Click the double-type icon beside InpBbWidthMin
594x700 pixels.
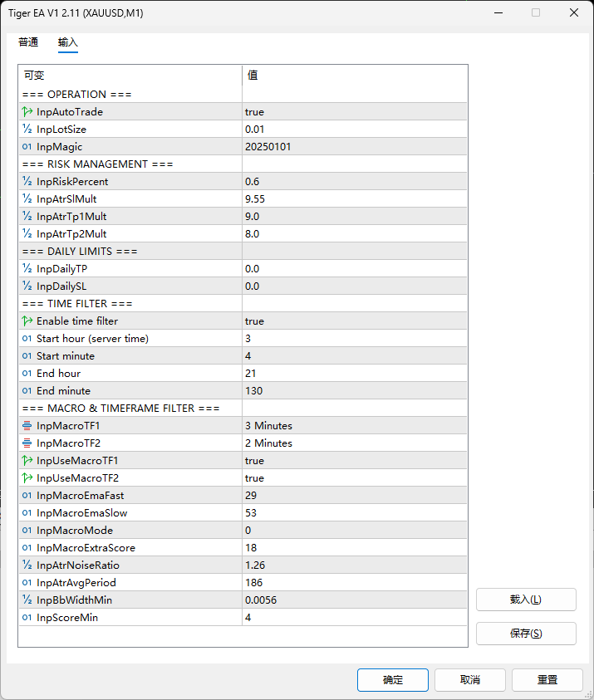[27, 600]
